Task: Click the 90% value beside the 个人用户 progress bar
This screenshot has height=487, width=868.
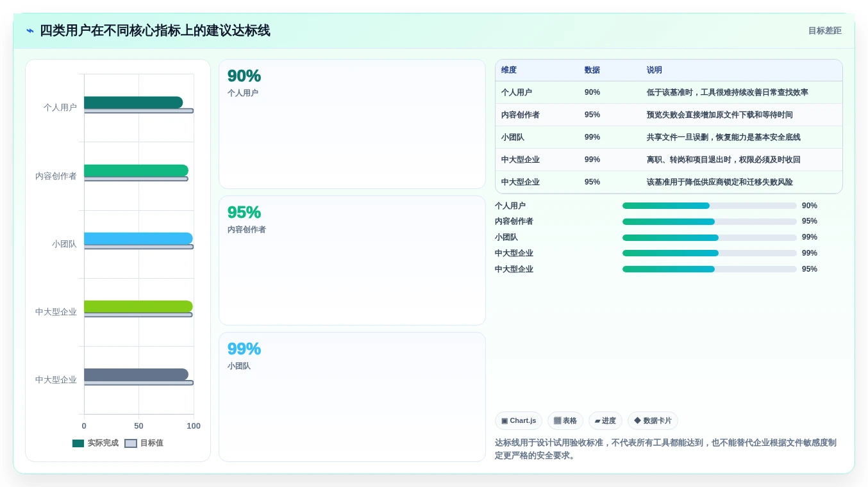Action: click(x=810, y=206)
